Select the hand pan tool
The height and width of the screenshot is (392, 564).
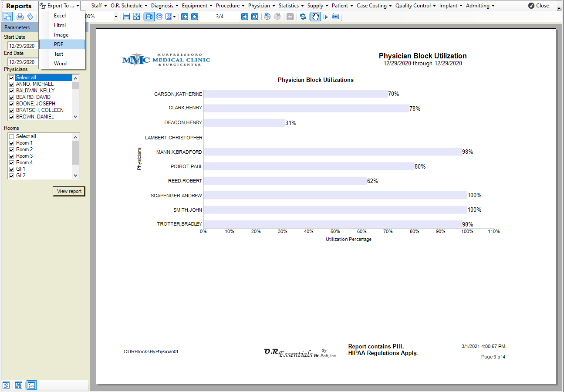[x=315, y=17]
